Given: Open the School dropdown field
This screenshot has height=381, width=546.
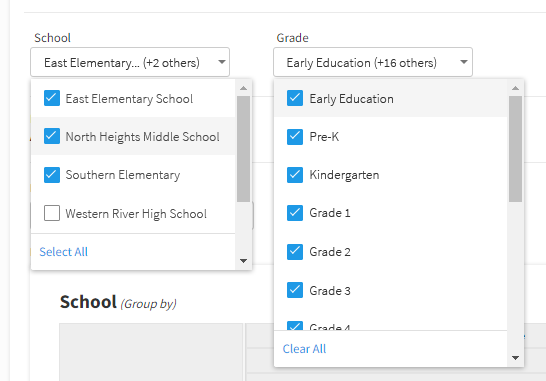Looking at the screenshot, I should tap(130, 62).
